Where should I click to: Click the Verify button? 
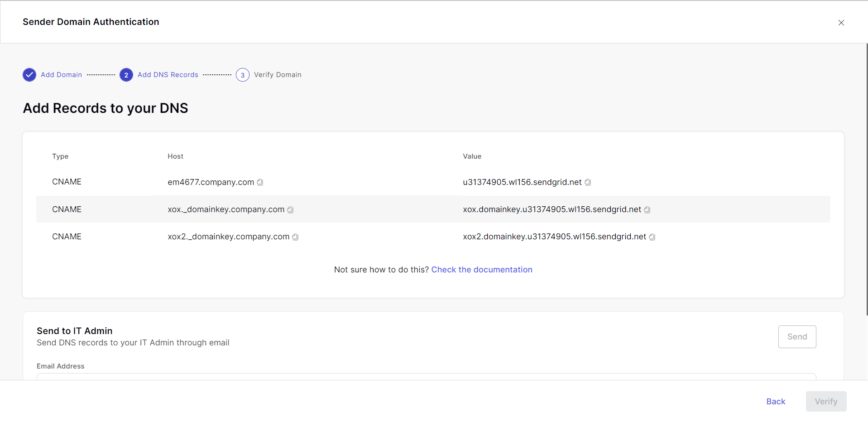[x=826, y=402]
